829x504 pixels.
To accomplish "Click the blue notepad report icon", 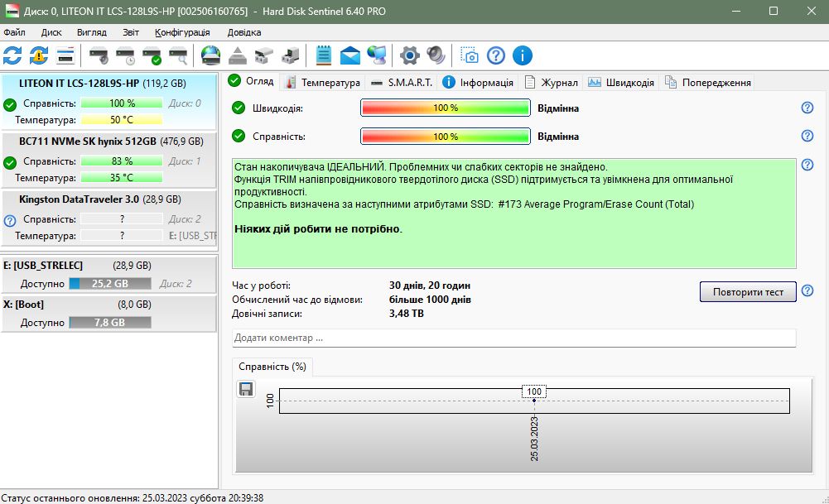I will click(323, 55).
